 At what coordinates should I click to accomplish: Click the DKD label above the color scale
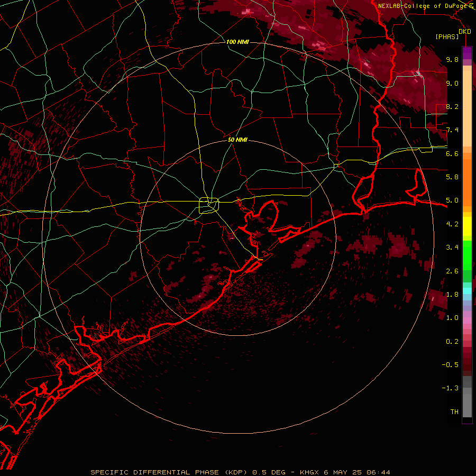[465, 32]
